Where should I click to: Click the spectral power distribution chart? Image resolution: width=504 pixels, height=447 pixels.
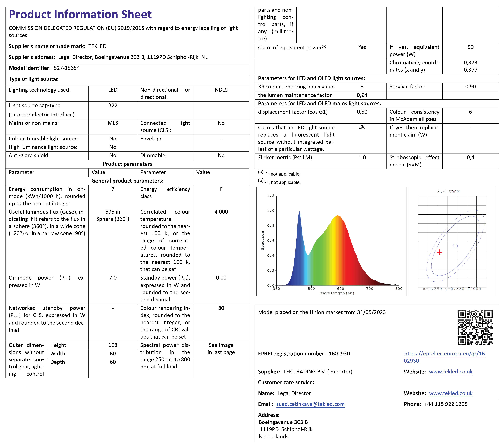[x=331, y=242]
